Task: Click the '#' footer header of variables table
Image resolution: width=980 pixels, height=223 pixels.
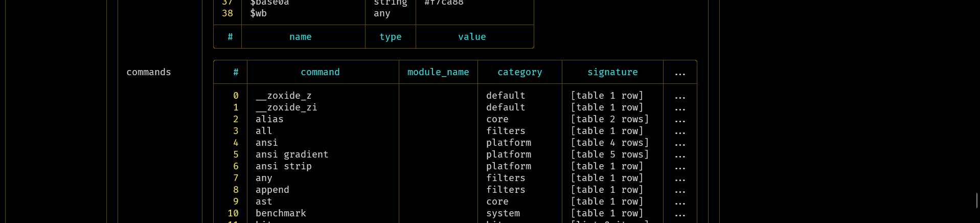Action: [230, 37]
